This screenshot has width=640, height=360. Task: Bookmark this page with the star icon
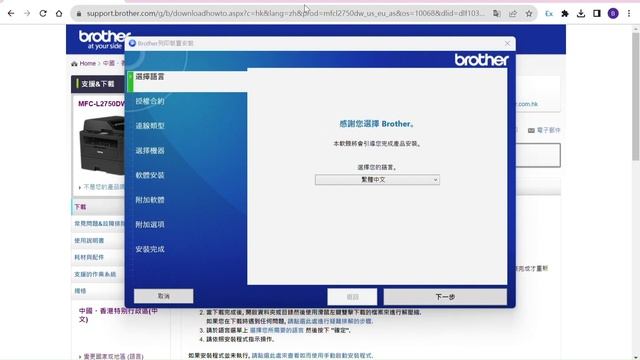point(529,13)
